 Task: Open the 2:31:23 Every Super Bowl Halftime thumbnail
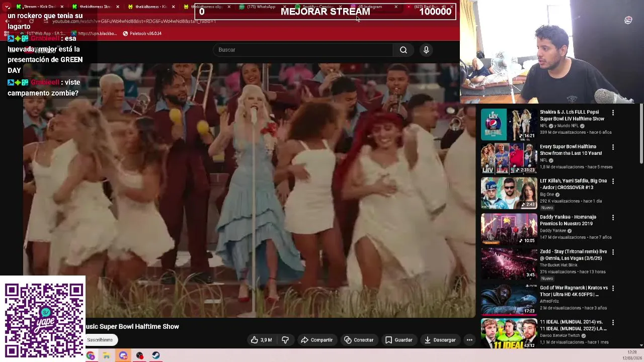click(509, 158)
